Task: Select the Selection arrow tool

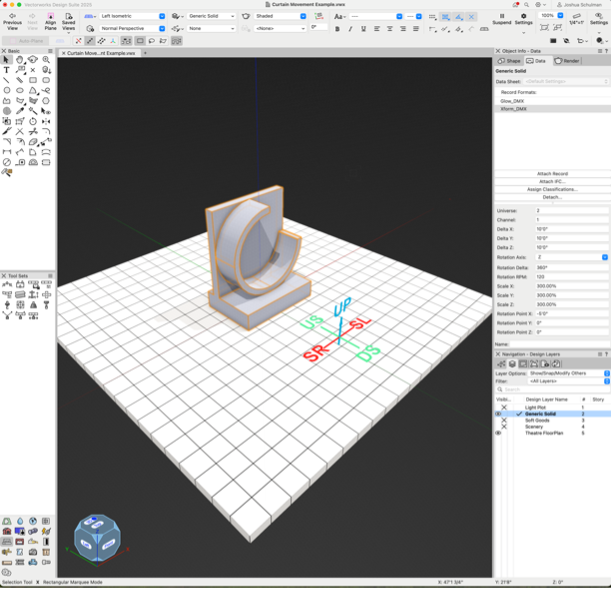Action: [6, 60]
